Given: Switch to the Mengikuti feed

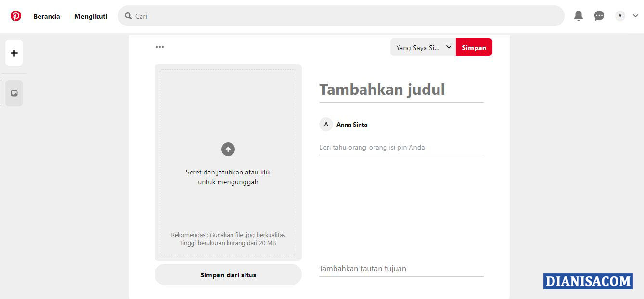Looking at the screenshot, I should (x=90, y=16).
